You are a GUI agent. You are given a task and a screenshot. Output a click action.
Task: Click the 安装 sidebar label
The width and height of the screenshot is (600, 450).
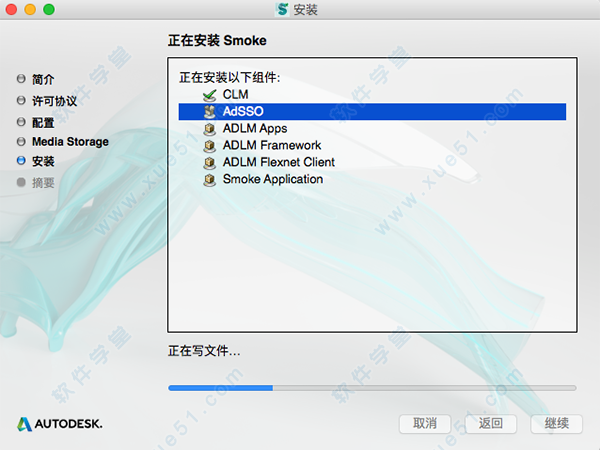tap(43, 161)
